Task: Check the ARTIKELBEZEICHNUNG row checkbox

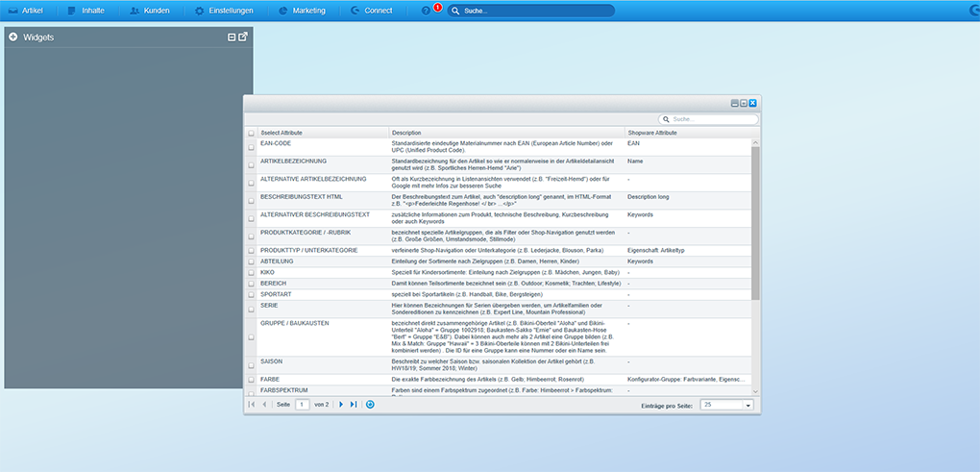Action: pos(252,161)
